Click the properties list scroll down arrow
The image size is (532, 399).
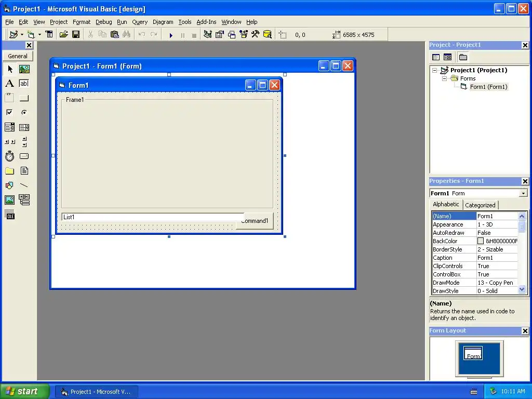click(522, 290)
